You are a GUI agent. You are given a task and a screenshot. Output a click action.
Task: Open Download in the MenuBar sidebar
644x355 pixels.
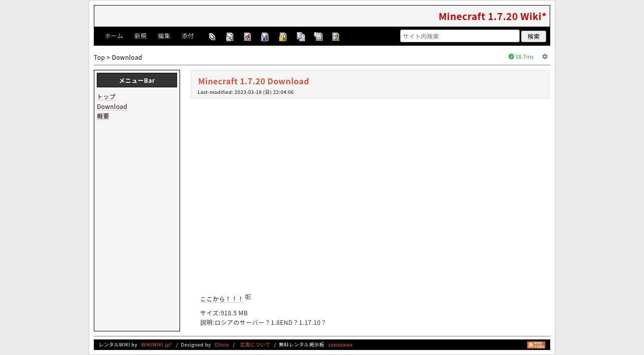click(x=112, y=106)
